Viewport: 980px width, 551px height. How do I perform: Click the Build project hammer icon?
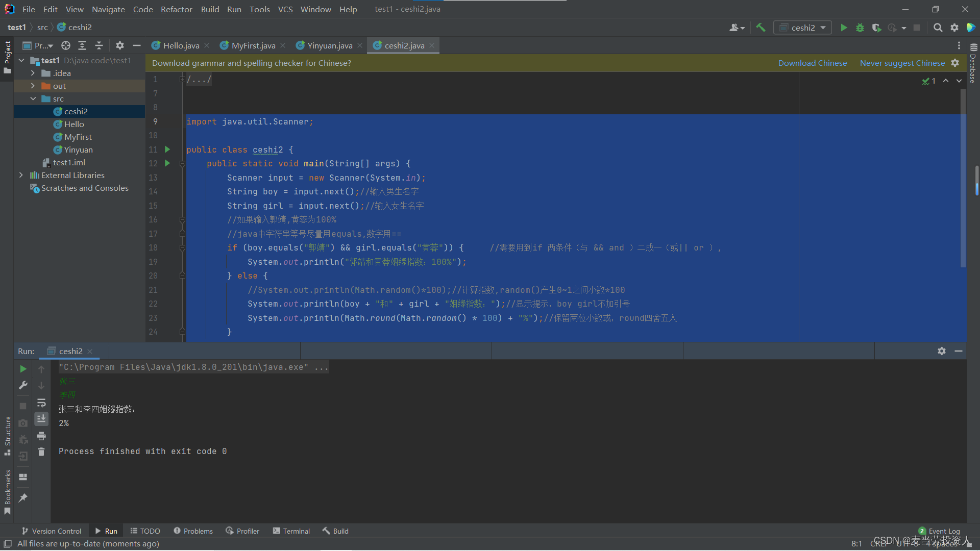[x=761, y=28]
